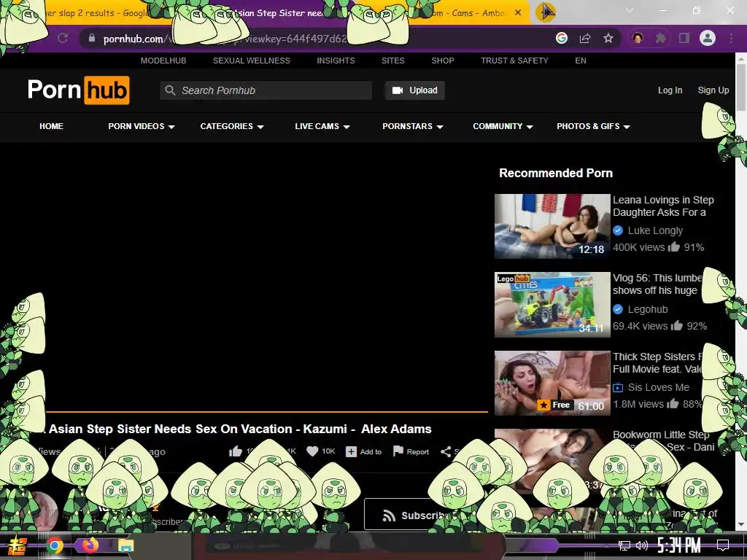Click the volume speaker tray icon
This screenshot has height=560, width=747.
coord(642,545)
